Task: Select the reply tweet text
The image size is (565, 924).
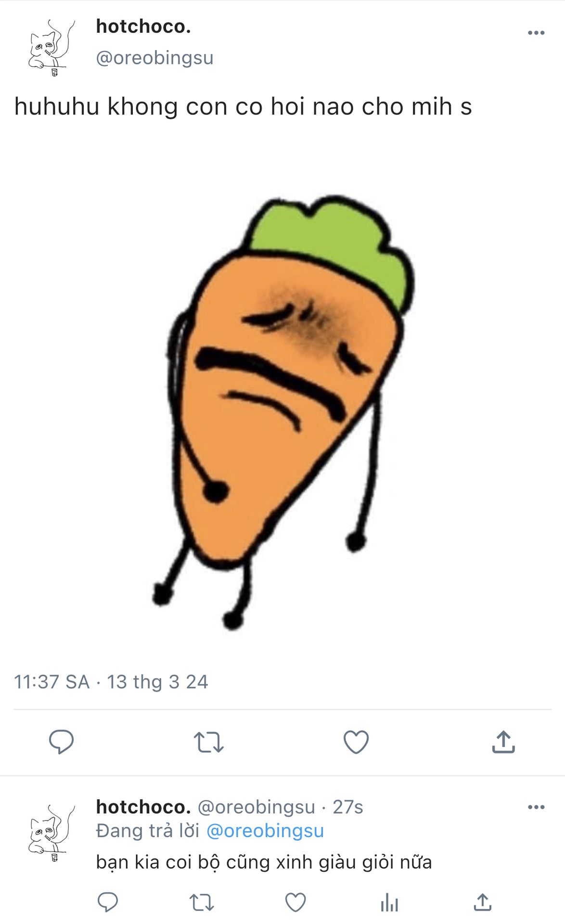Action: (264, 862)
